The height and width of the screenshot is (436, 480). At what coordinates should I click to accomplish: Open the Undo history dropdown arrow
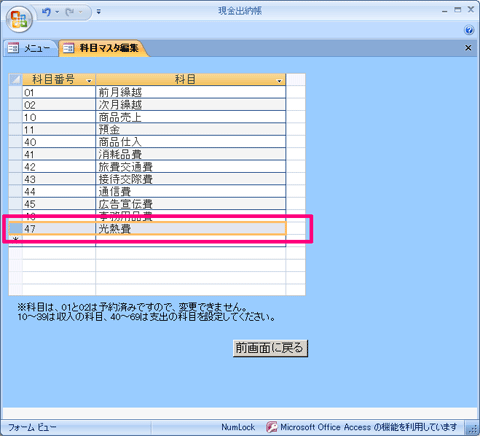pyautogui.click(x=57, y=12)
